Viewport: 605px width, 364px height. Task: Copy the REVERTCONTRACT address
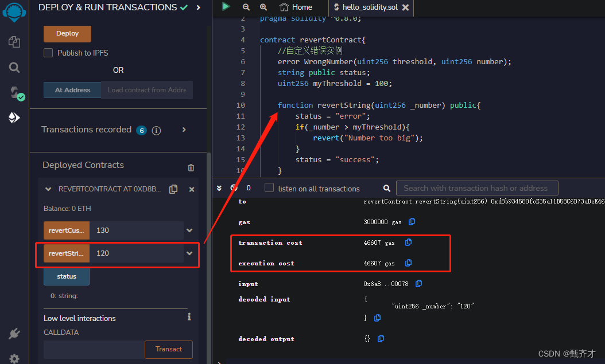173,189
